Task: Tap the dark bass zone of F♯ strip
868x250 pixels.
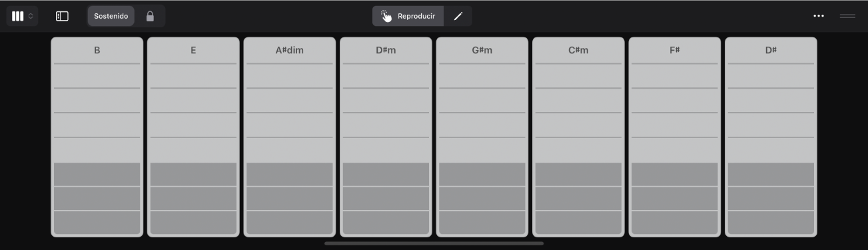Action: [675, 199]
